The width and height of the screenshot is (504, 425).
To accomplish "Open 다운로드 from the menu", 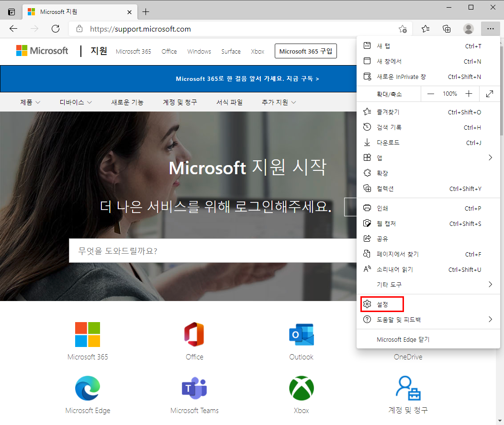I will pyautogui.click(x=428, y=143).
